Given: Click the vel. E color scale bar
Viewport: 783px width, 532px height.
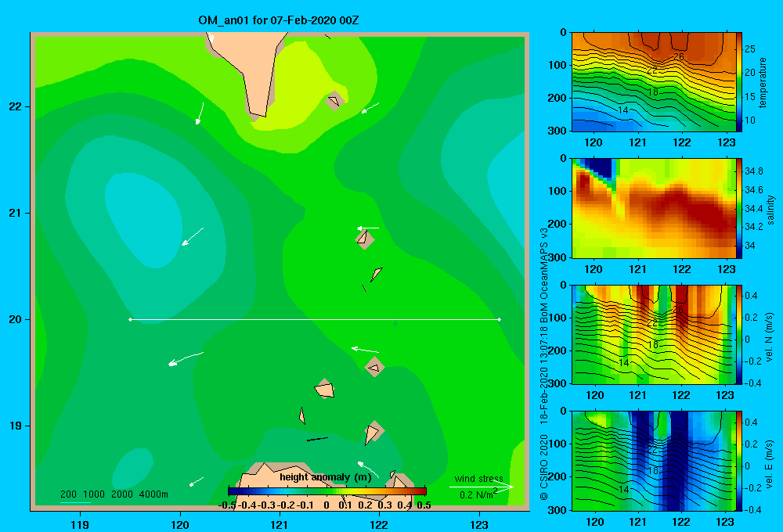Looking at the screenshot, I should point(739,461).
